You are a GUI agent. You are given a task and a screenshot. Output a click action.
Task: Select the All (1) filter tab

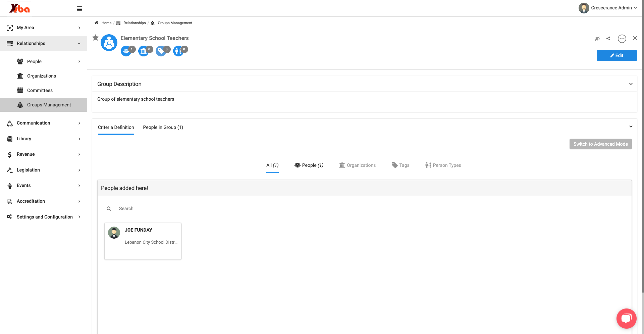pos(272,165)
